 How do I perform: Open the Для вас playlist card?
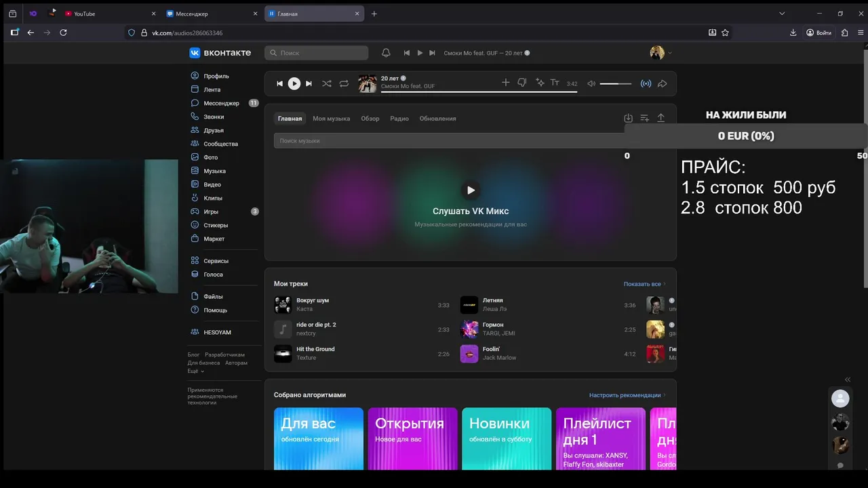pos(319,439)
